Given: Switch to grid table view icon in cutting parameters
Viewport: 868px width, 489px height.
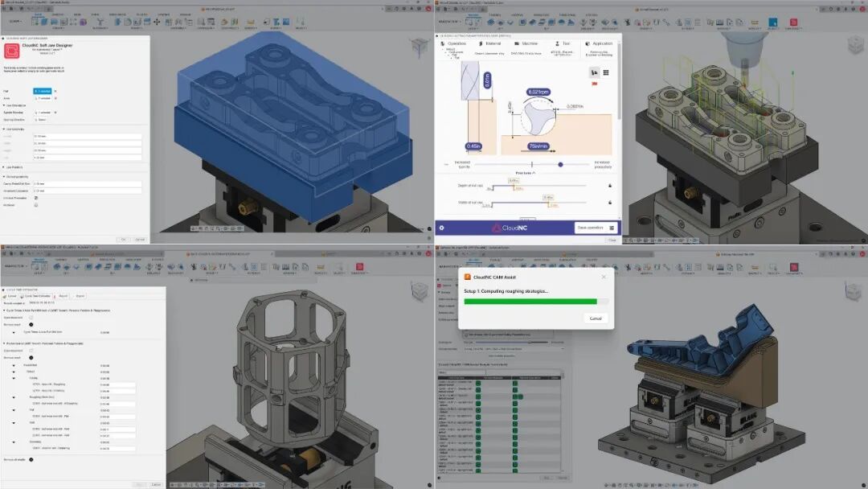Looking at the screenshot, I should click(x=606, y=72).
